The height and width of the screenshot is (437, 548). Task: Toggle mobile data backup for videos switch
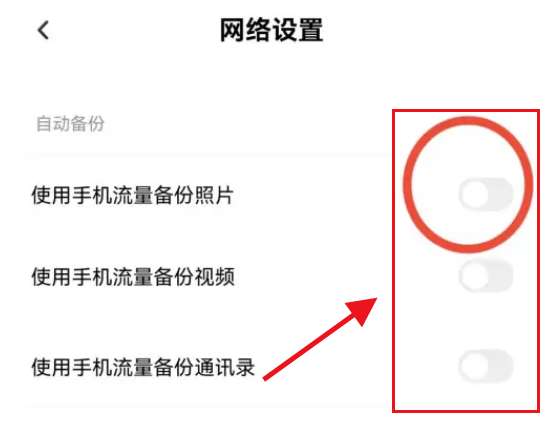[486, 276]
